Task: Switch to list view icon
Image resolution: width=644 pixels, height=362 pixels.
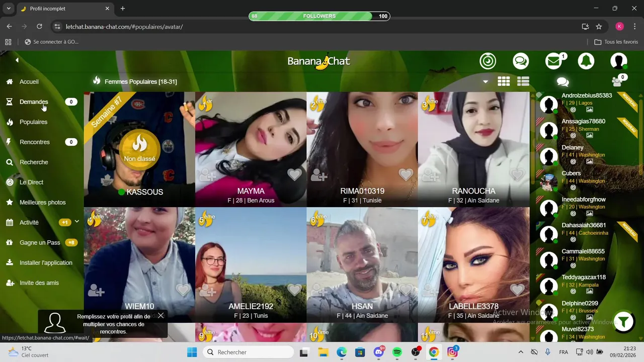Action: [x=523, y=81]
